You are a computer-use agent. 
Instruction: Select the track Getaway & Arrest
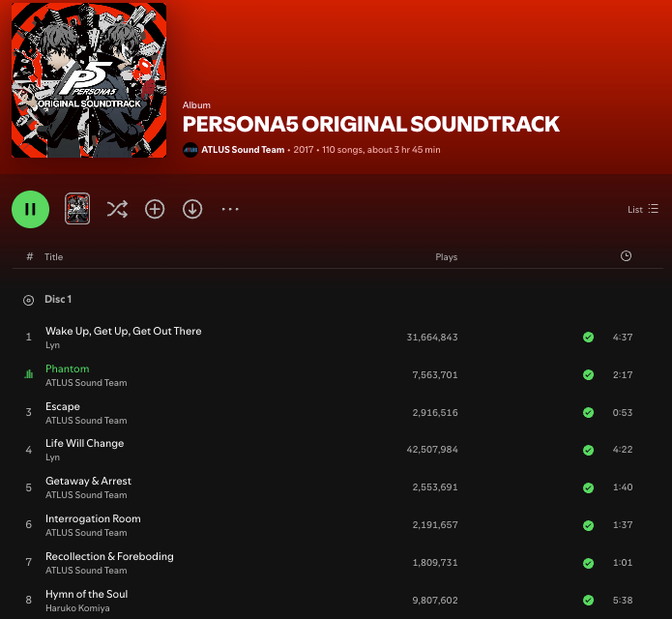pyautogui.click(x=88, y=481)
